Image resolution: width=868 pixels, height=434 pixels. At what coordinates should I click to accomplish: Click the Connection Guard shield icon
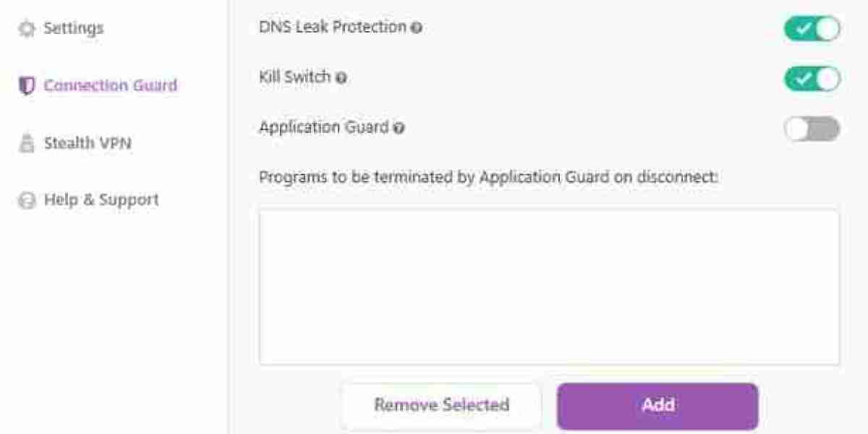click(27, 84)
